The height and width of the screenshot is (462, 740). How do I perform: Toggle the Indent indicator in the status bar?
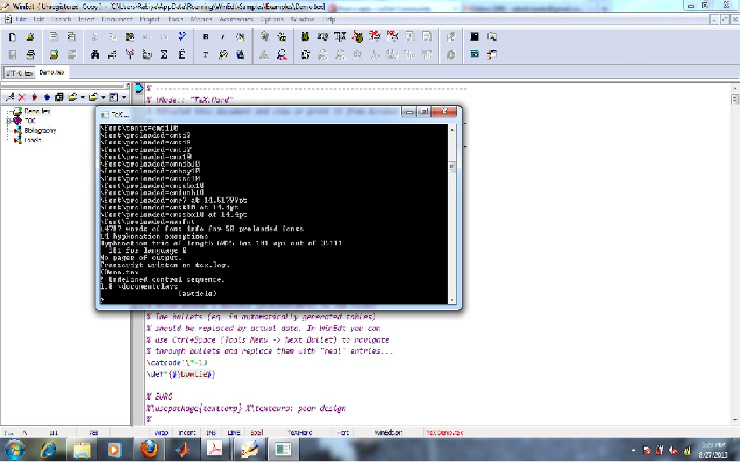pyautogui.click(x=187, y=432)
